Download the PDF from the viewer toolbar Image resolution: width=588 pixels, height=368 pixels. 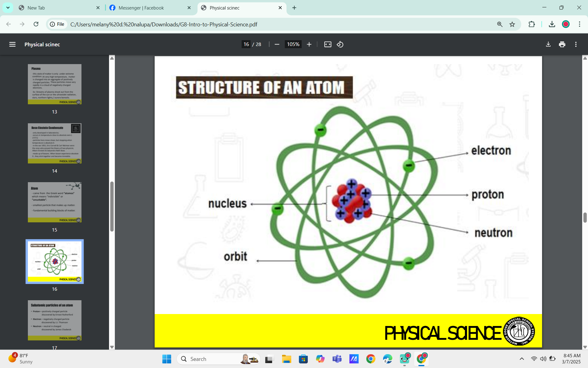tap(548, 44)
